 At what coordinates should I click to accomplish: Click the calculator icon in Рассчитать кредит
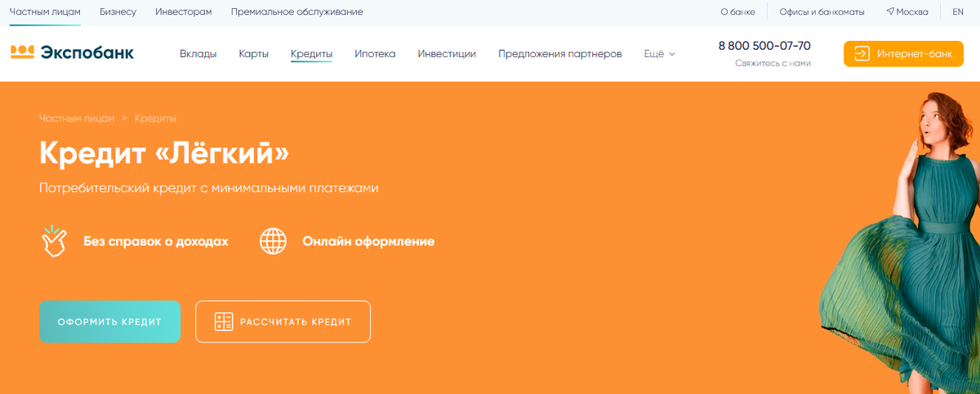pos(224,322)
